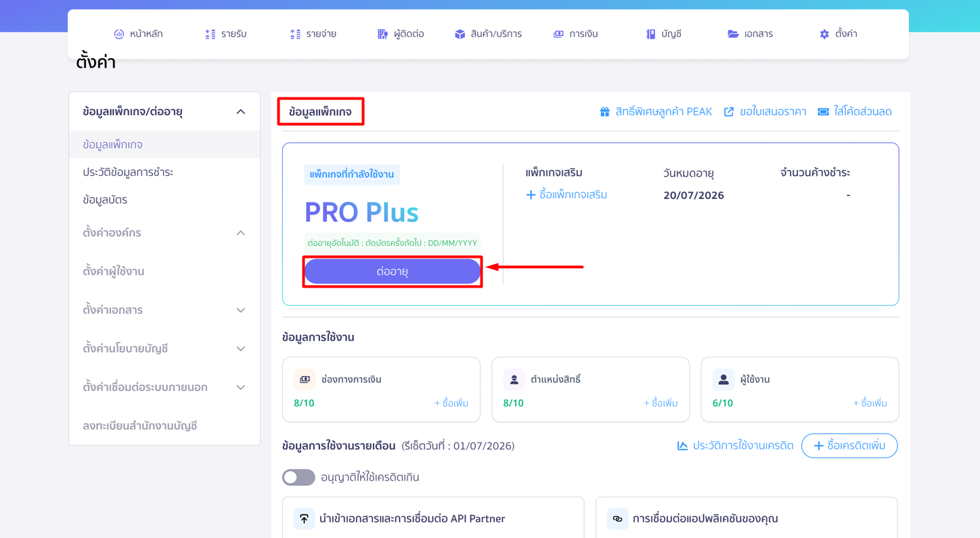Click the ซื้อเครดิตเพิ่ม button
The width and height of the screenshot is (980, 538).
pyautogui.click(x=849, y=446)
